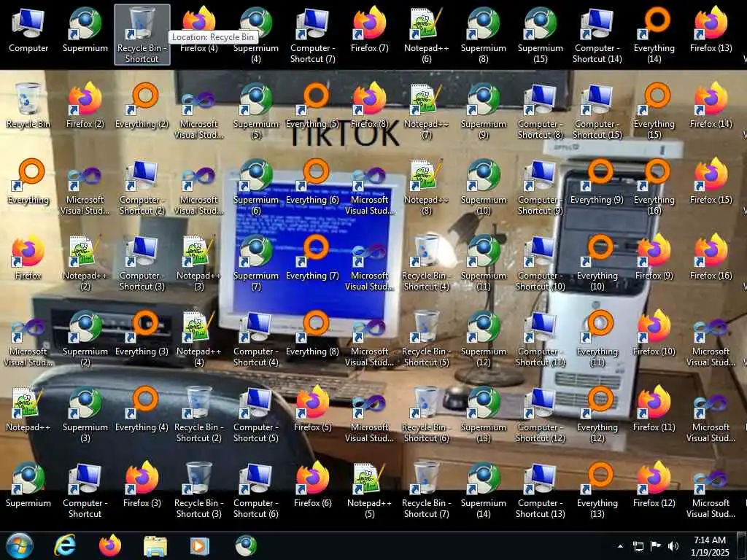747x560 pixels.
Task: Select Supermium (11) shortcut
Action: point(483,262)
